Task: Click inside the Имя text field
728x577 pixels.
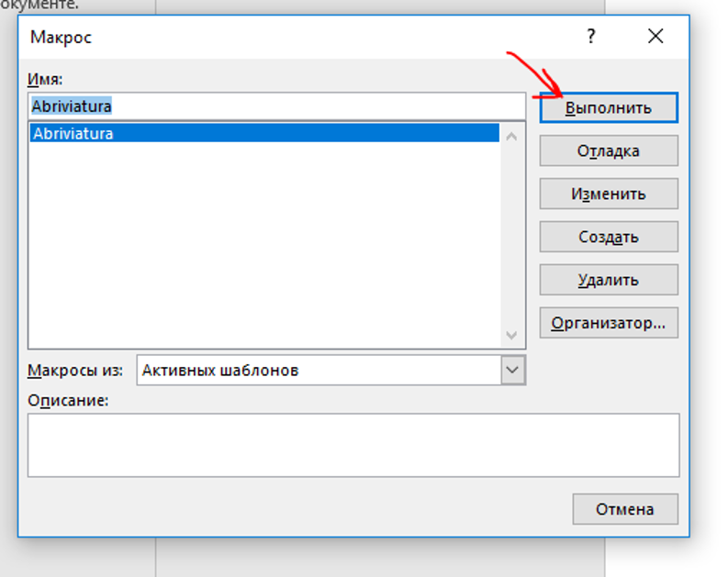Action: pos(276,106)
